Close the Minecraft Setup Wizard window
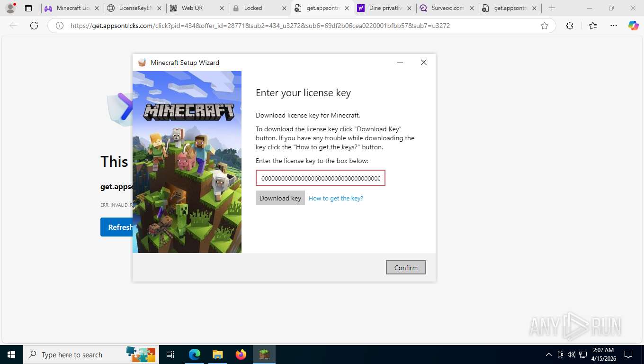This screenshot has height=364, width=644. coord(424,63)
